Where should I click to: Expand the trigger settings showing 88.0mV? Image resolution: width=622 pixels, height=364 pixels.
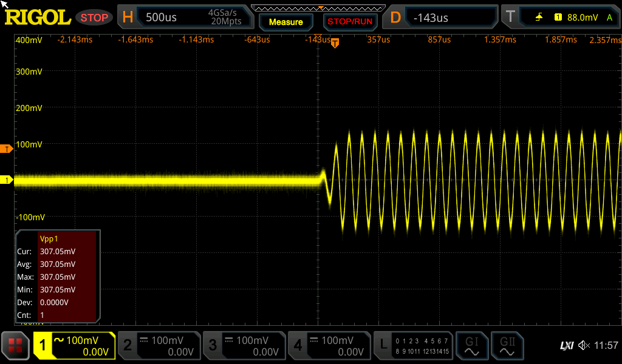559,18
